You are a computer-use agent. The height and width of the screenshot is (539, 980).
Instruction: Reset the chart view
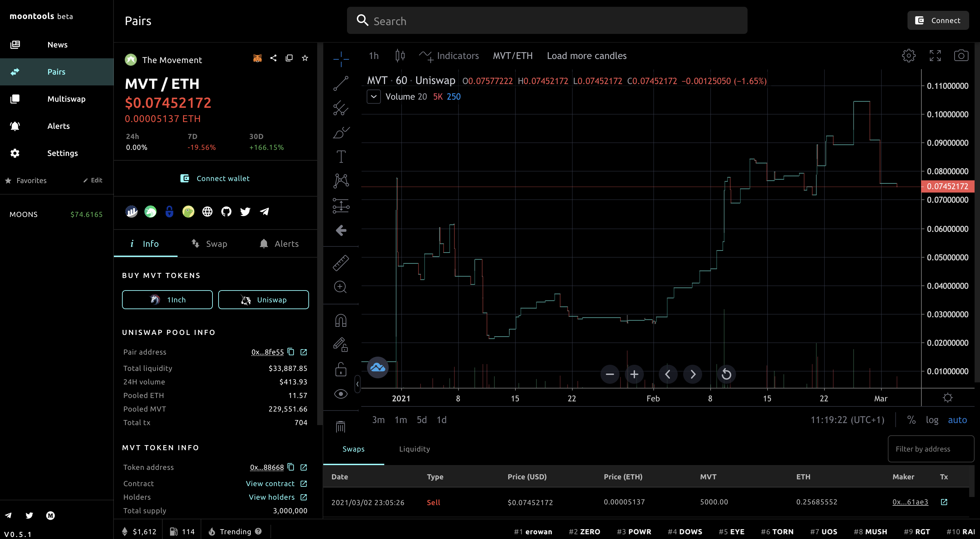[726, 374]
